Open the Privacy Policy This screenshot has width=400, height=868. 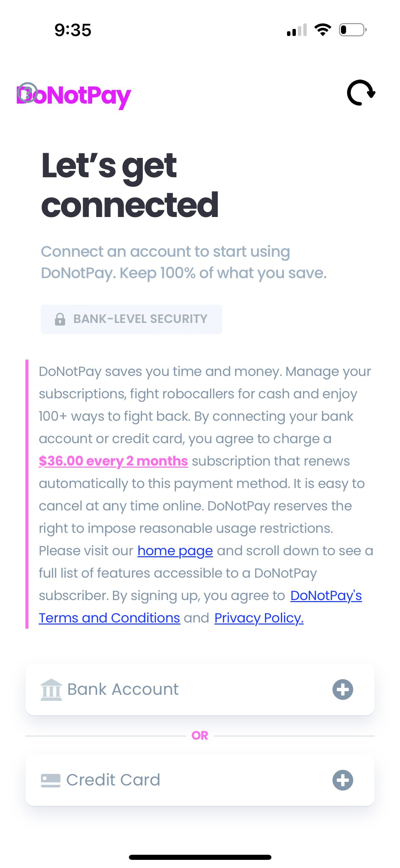tap(259, 618)
